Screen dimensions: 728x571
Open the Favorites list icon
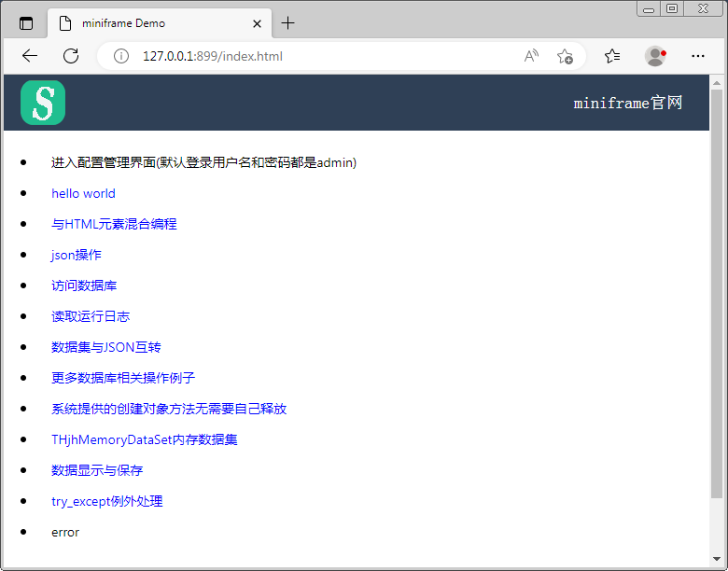[x=612, y=56]
